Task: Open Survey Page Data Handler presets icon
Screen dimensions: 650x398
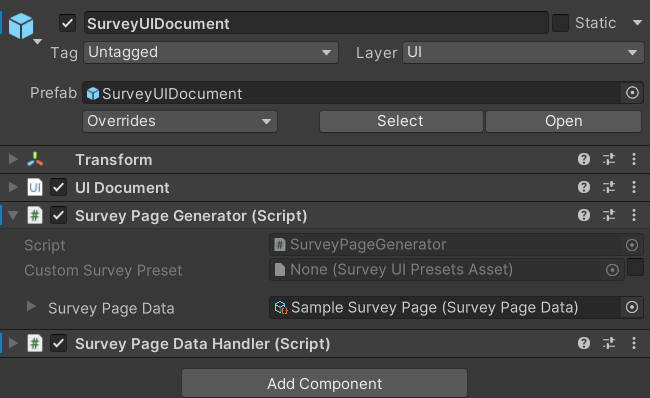Action: point(609,343)
